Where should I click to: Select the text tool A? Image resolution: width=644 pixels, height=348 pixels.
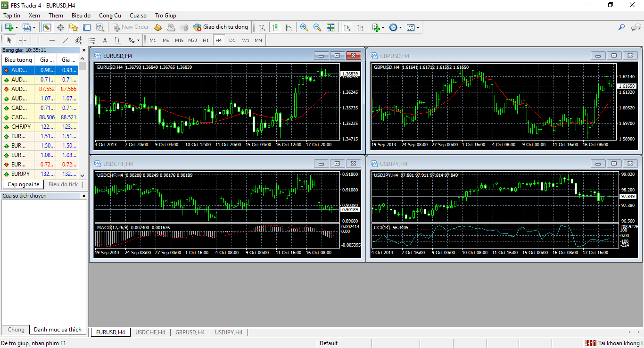click(105, 40)
